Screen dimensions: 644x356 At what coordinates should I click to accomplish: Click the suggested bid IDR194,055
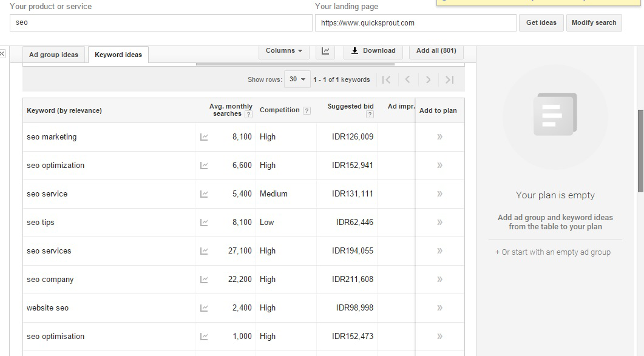[x=353, y=251]
